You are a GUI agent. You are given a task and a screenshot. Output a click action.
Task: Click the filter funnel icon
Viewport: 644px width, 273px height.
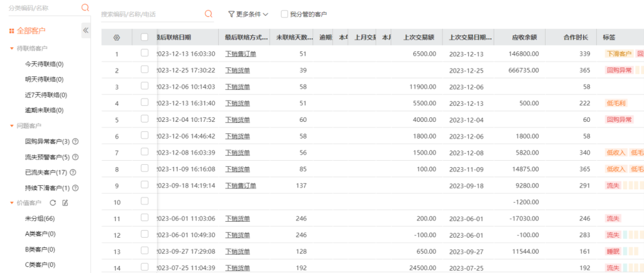231,14
